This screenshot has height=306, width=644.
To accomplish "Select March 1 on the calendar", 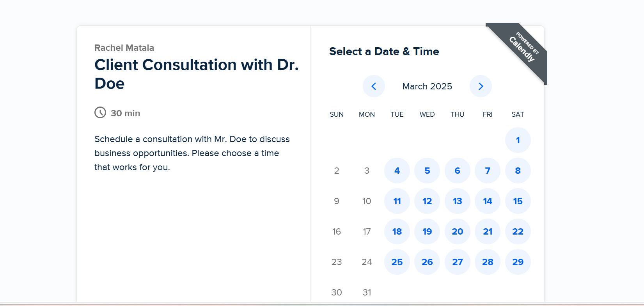I will [x=518, y=140].
